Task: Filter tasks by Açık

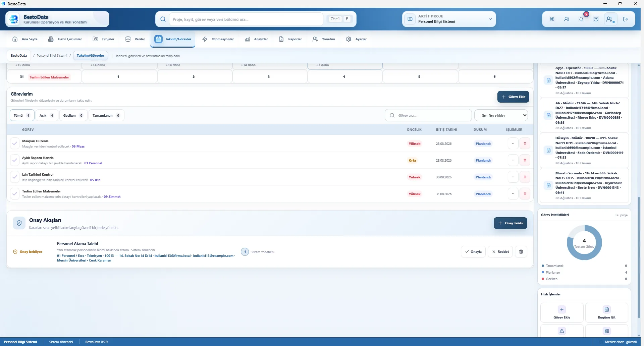Action: tap(47, 115)
